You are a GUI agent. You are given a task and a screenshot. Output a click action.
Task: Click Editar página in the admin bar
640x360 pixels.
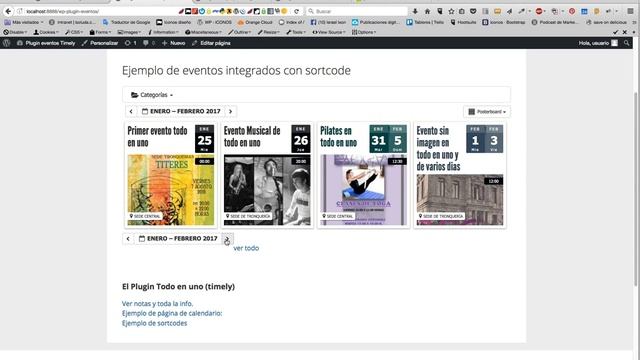(x=211, y=43)
